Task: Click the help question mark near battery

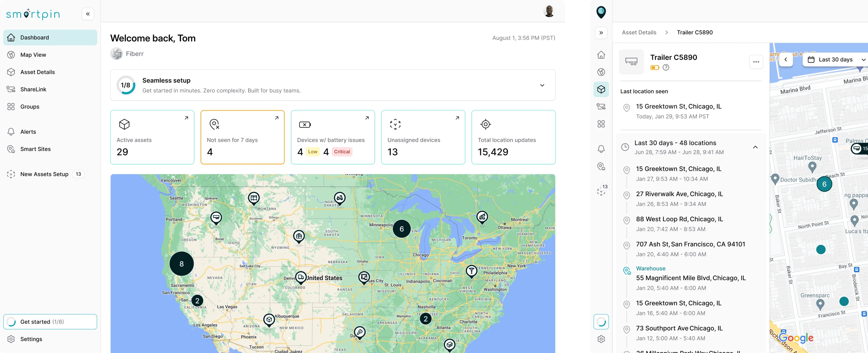Action: tap(666, 67)
